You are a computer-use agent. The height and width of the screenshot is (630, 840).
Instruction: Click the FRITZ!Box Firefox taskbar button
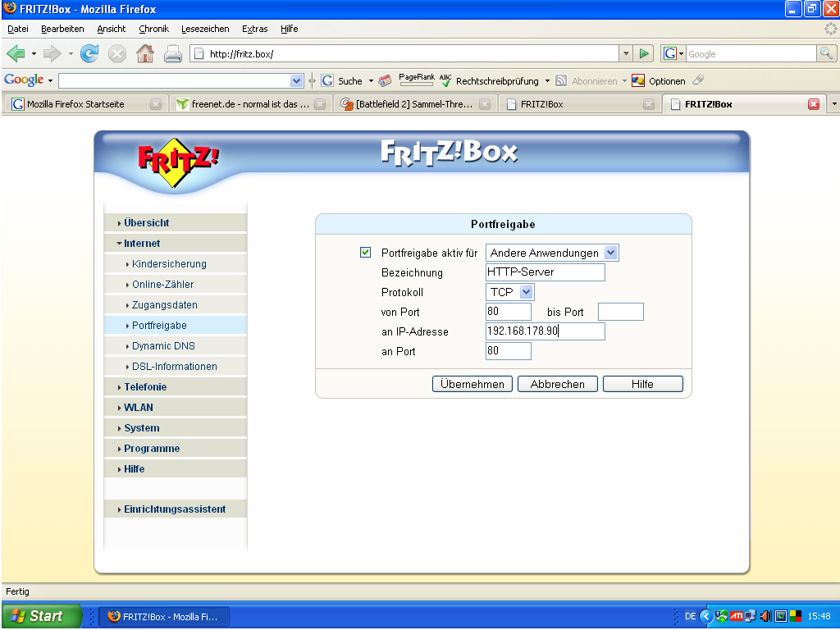164,617
